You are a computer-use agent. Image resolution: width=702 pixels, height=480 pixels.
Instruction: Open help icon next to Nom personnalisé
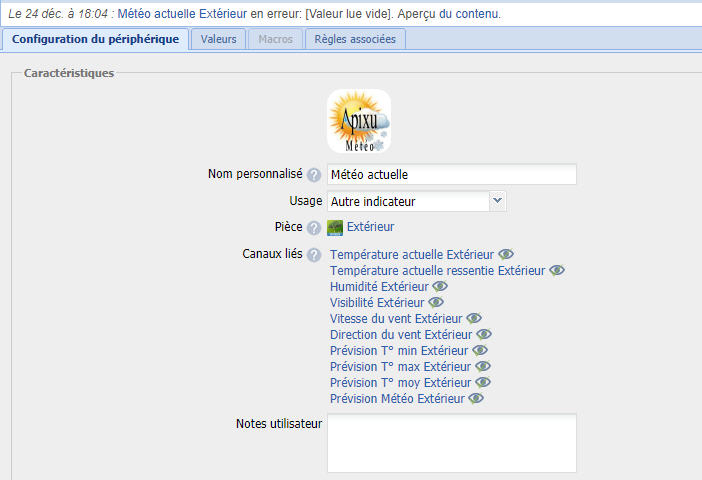314,175
